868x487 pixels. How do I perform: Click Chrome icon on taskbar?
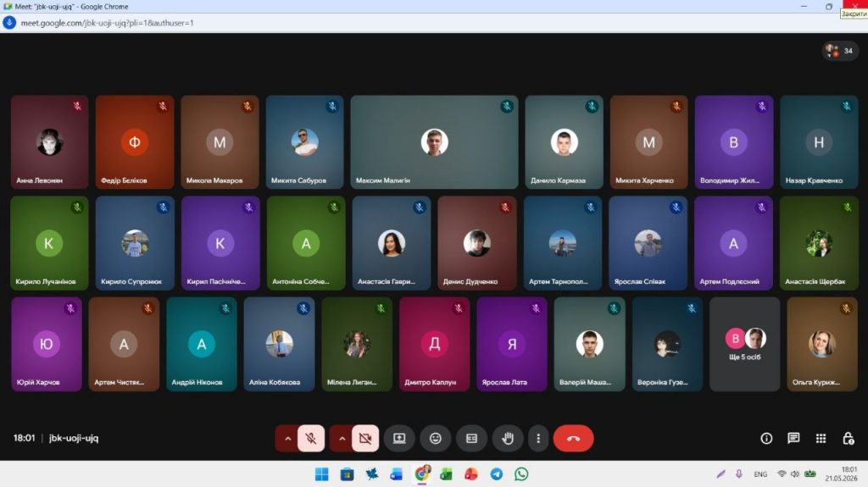[x=422, y=474]
